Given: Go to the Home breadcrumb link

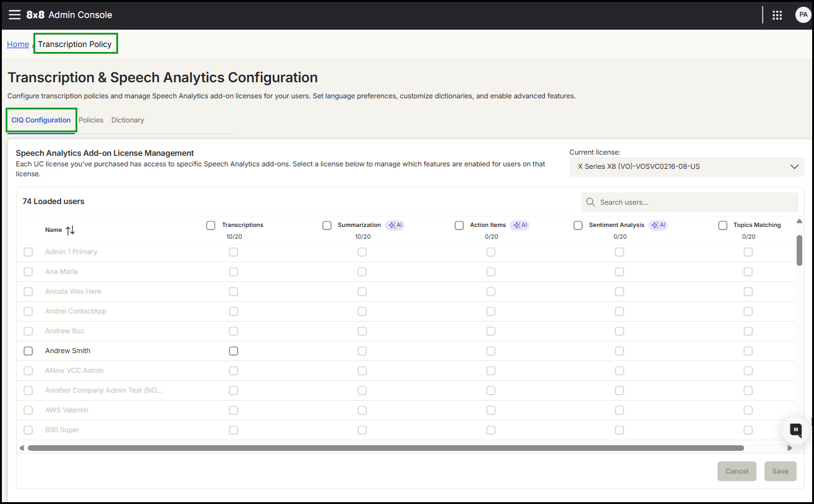Looking at the screenshot, I should pyautogui.click(x=18, y=44).
